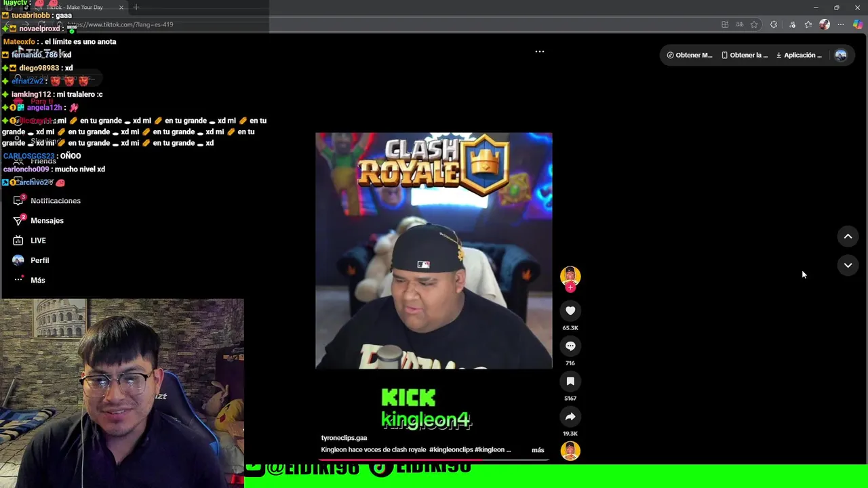This screenshot has width=868, height=488.
Task: Click the LIVE sidebar icon
Action: coord(18,241)
